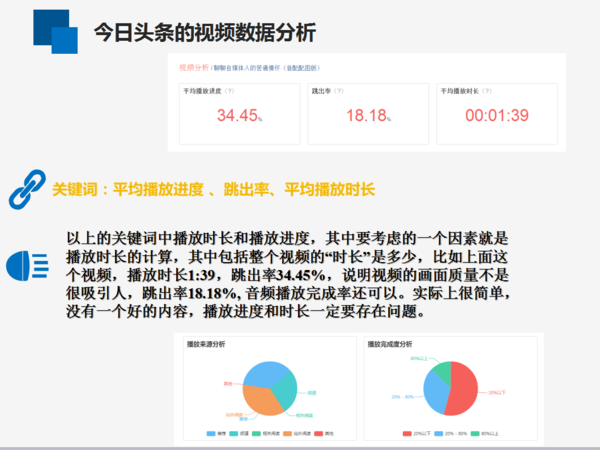Click the blue slice of completion pie

[x=436, y=392]
